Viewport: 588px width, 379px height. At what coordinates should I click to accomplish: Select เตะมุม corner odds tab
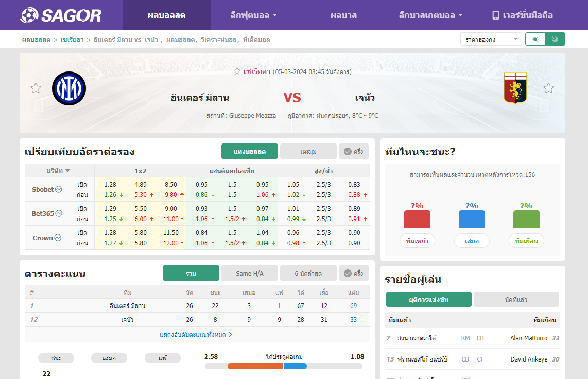(x=308, y=151)
